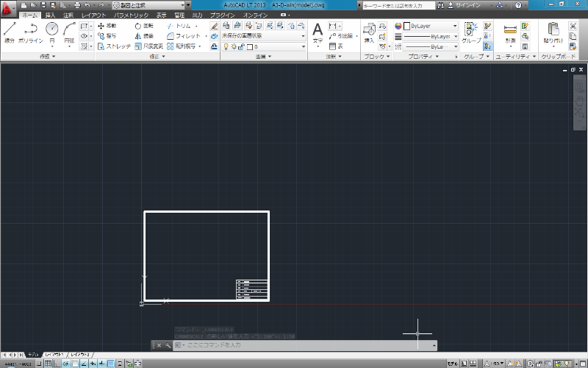Select the 線分 line tool
This screenshot has height=368, width=588.
(10, 32)
